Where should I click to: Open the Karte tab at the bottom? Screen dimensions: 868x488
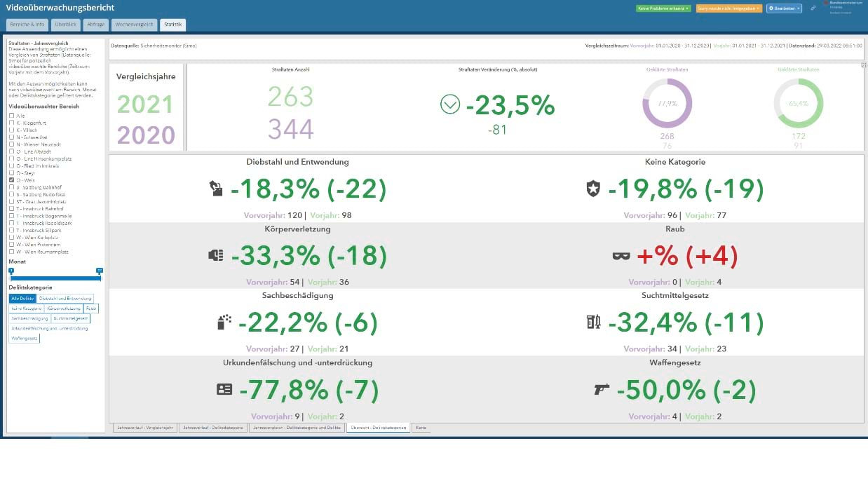[x=421, y=427]
